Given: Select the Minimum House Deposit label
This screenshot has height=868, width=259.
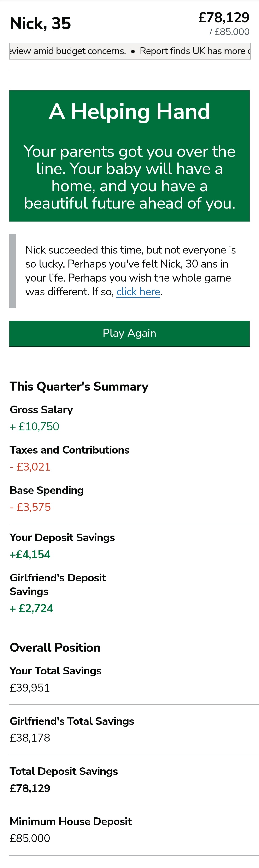Looking at the screenshot, I should point(71,821).
